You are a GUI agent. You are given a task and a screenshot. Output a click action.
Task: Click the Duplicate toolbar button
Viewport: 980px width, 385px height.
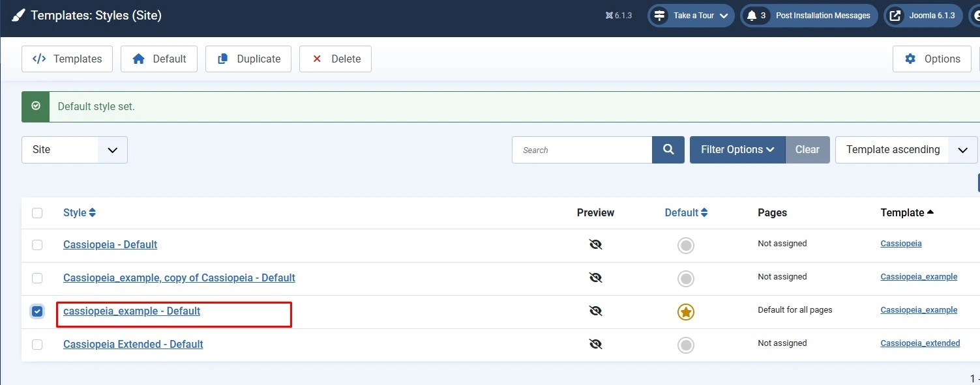pos(248,59)
